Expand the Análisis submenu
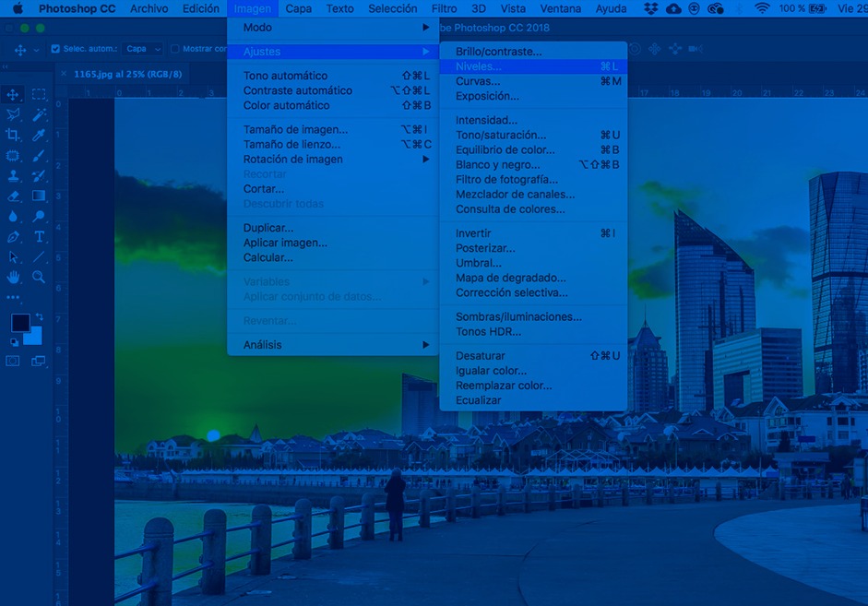Screen dimensions: 868x606 tap(333, 345)
